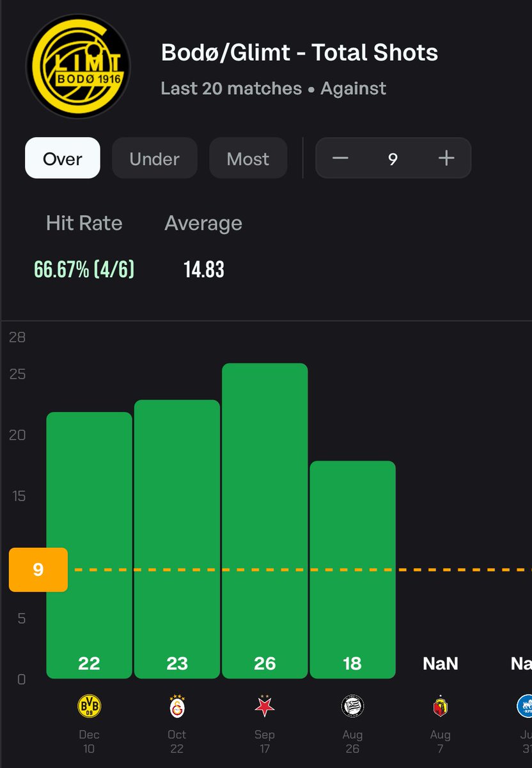Click the Average value 14.83
The height and width of the screenshot is (768, 532).
[x=204, y=269]
